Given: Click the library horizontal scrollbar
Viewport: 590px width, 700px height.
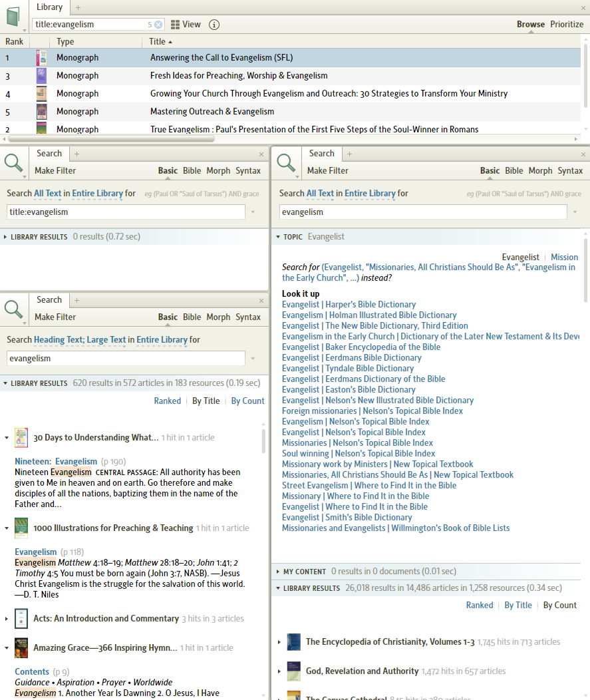Looking at the screenshot, I should (112, 139).
